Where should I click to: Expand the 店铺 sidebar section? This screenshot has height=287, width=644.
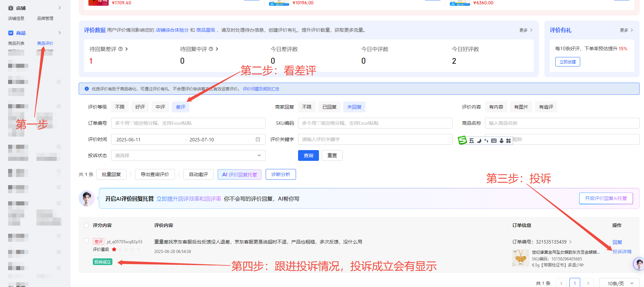pos(60,8)
